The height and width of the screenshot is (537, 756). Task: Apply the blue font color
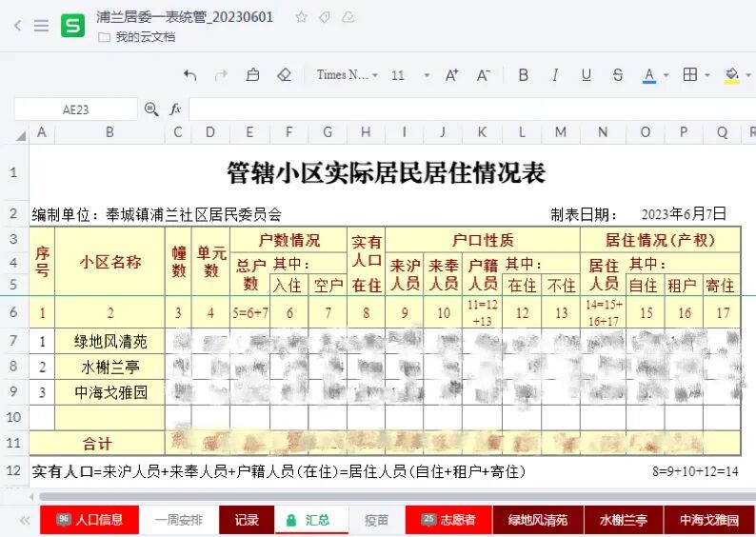pyautogui.click(x=649, y=75)
